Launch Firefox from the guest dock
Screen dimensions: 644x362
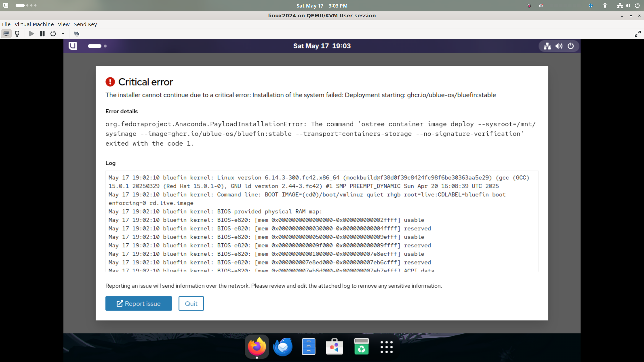(257, 347)
